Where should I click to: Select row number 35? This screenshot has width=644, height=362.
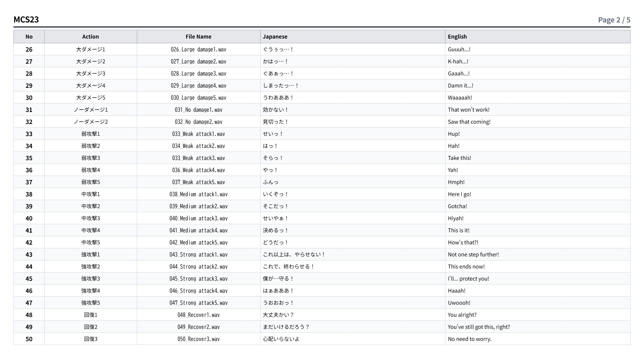[29, 158]
